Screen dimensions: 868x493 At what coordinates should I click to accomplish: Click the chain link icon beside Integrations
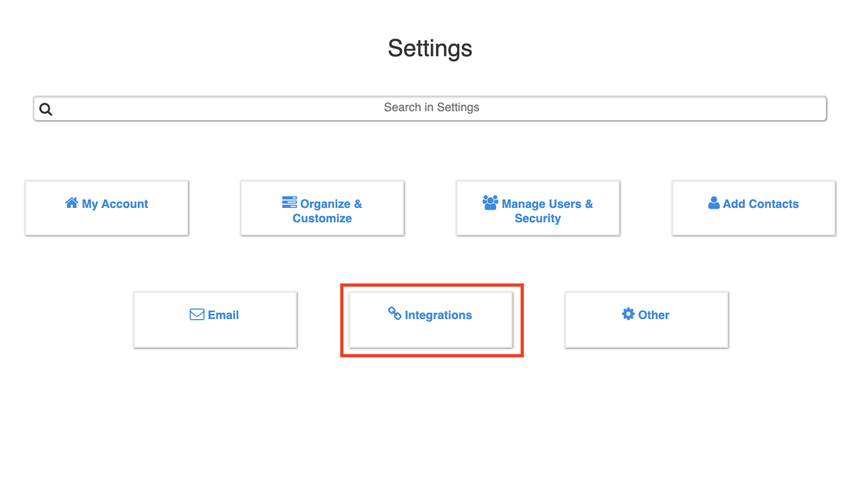pos(395,313)
